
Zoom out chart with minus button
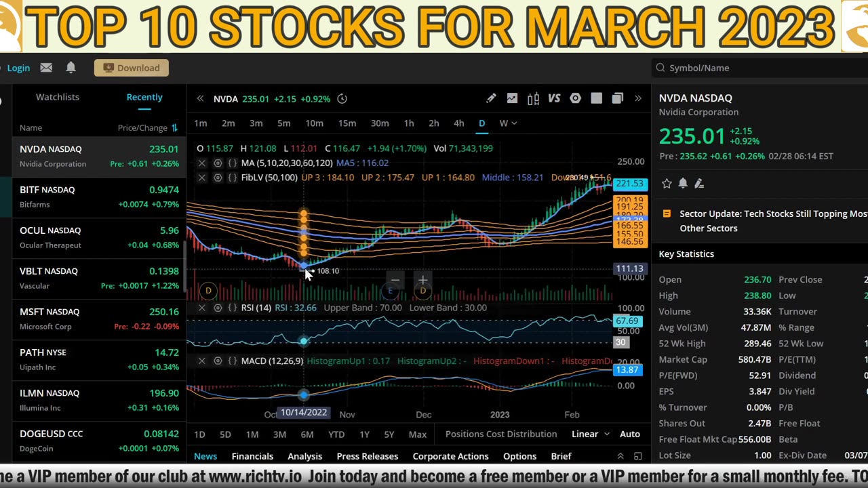coord(395,280)
